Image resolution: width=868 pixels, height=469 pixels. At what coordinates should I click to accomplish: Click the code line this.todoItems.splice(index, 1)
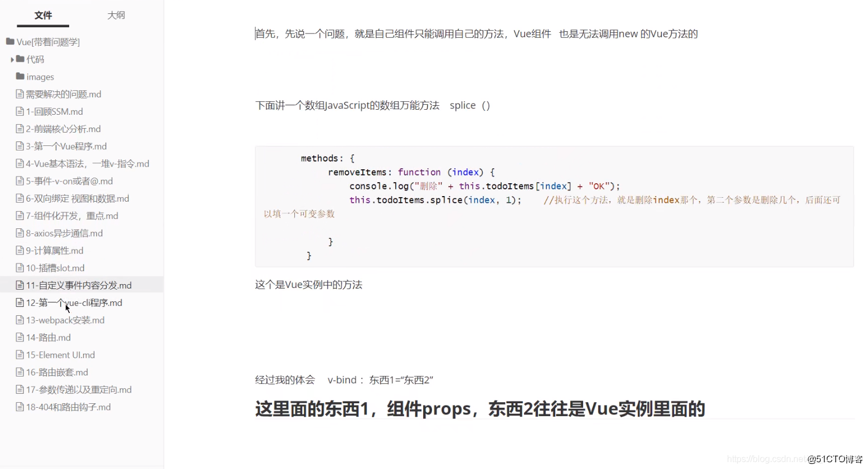coord(435,200)
